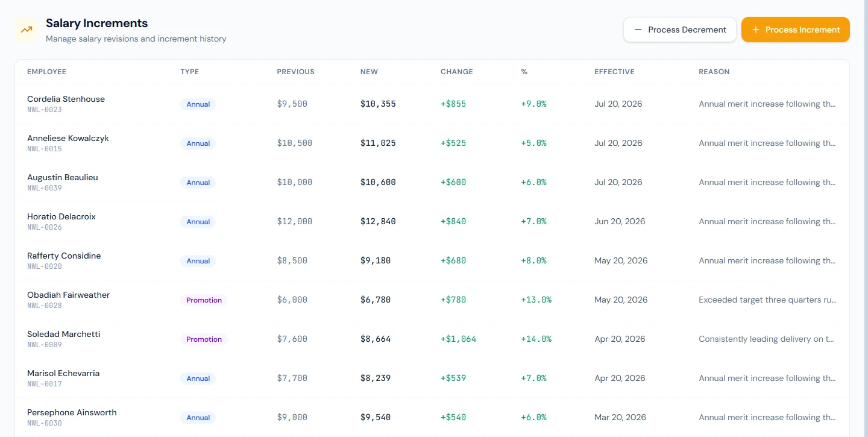This screenshot has height=437, width=868.
Task: Click Persephone Ainsworth's name
Action: pos(72,412)
